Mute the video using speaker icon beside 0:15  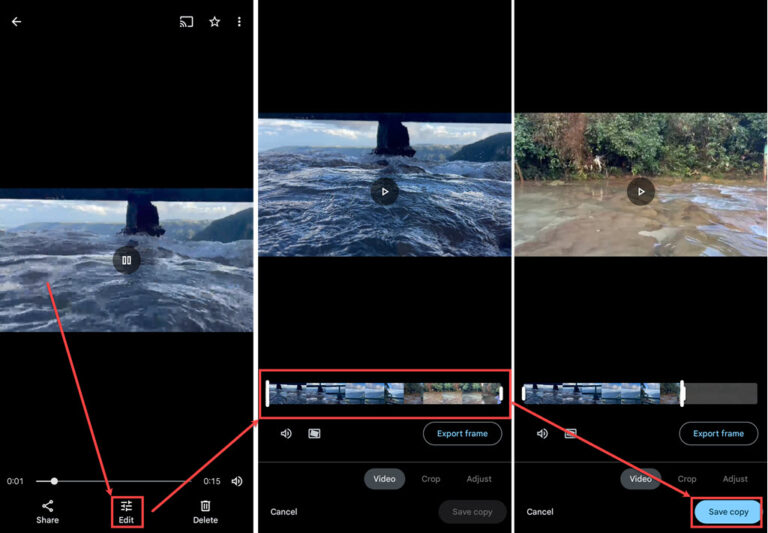(x=237, y=481)
